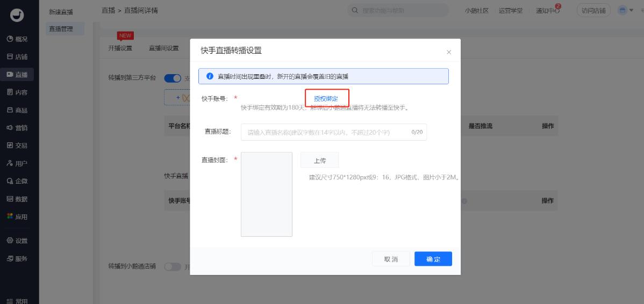Screen dimensions: 644x304
Task: Close the 快手直播转播设置 dialog
Action: pos(449,52)
